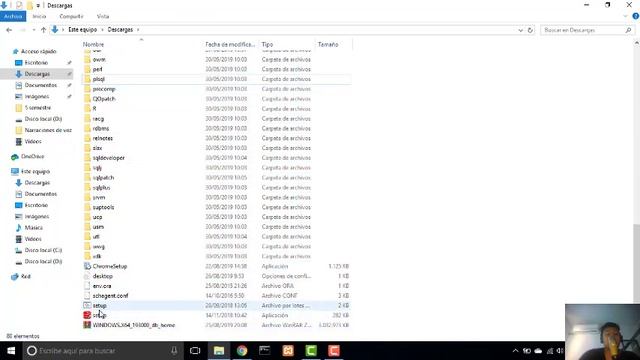Screen dimensions: 640x360
Task: Select the sqlplus folder icon
Action: (x=87, y=187)
